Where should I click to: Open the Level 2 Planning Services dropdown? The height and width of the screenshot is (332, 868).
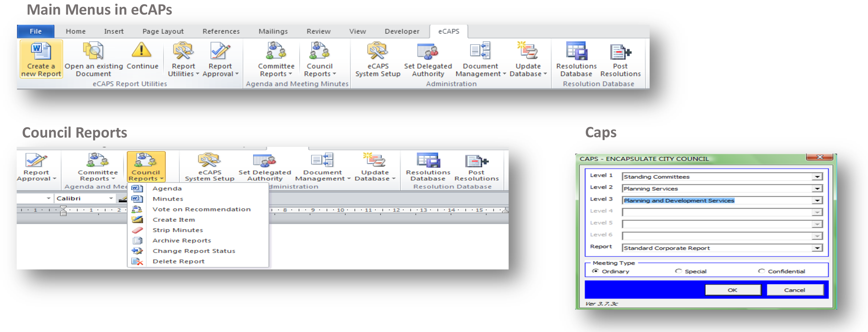tap(817, 189)
